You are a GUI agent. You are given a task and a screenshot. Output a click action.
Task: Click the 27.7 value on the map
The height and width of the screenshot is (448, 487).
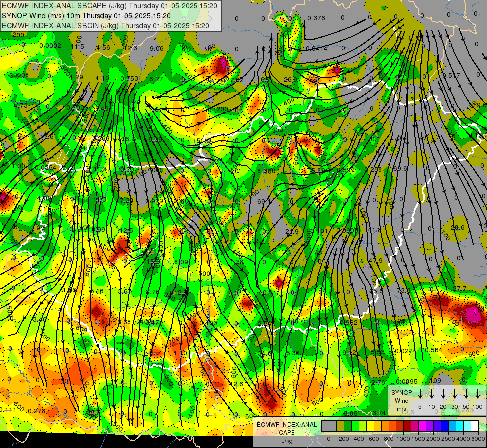coord(459,289)
